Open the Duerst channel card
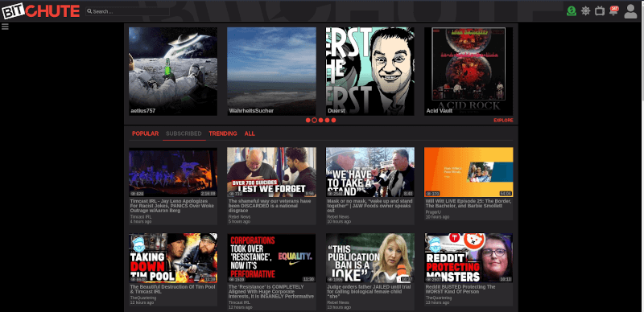Screen dimensions: 644x312 [370, 72]
